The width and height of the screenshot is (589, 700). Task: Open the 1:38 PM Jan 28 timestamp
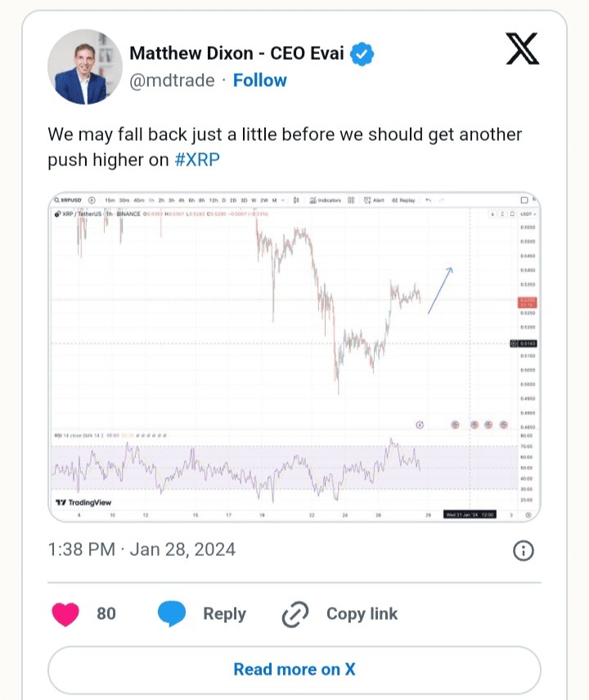tap(142, 549)
